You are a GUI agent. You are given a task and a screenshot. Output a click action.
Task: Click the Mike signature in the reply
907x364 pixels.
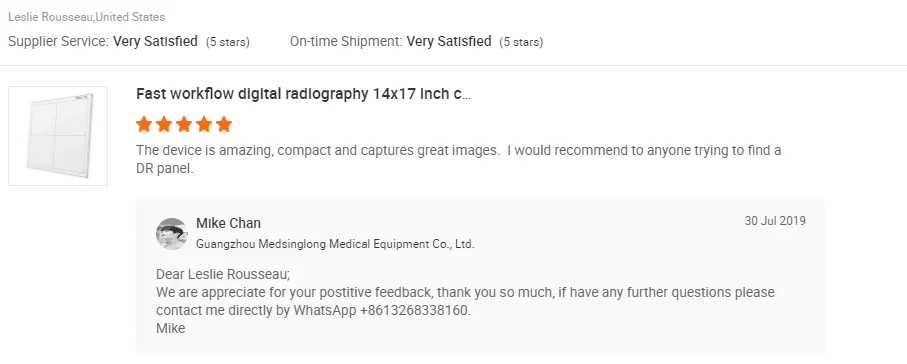(171, 329)
